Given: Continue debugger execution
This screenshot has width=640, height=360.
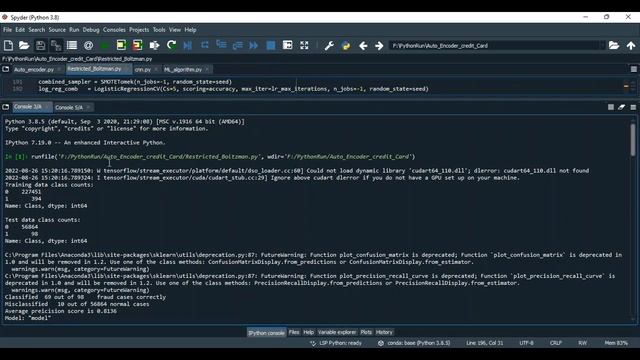Looking at the screenshot, I should click(x=253, y=45).
